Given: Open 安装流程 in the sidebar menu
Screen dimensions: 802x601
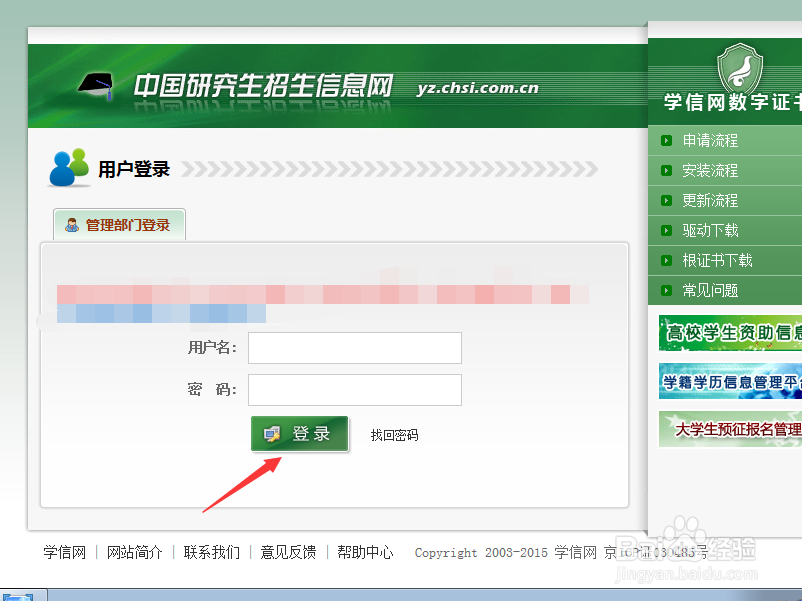Looking at the screenshot, I should (710, 170).
